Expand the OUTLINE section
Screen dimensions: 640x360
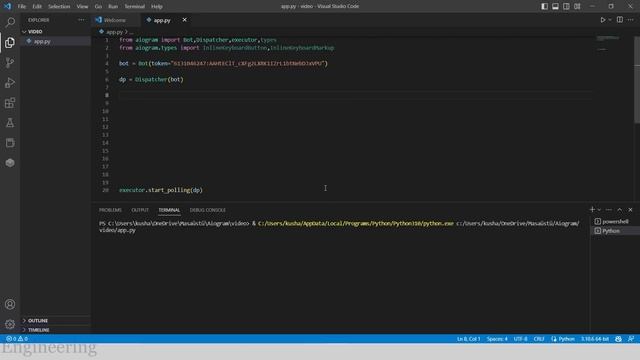[56, 320]
